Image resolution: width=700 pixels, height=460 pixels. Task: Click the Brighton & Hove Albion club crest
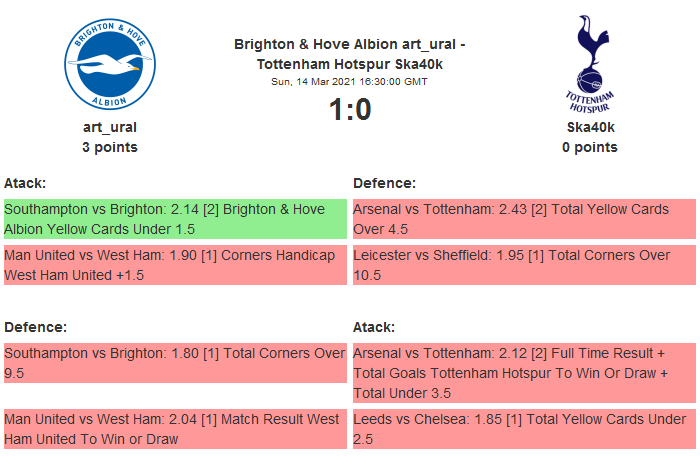point(110,64)
